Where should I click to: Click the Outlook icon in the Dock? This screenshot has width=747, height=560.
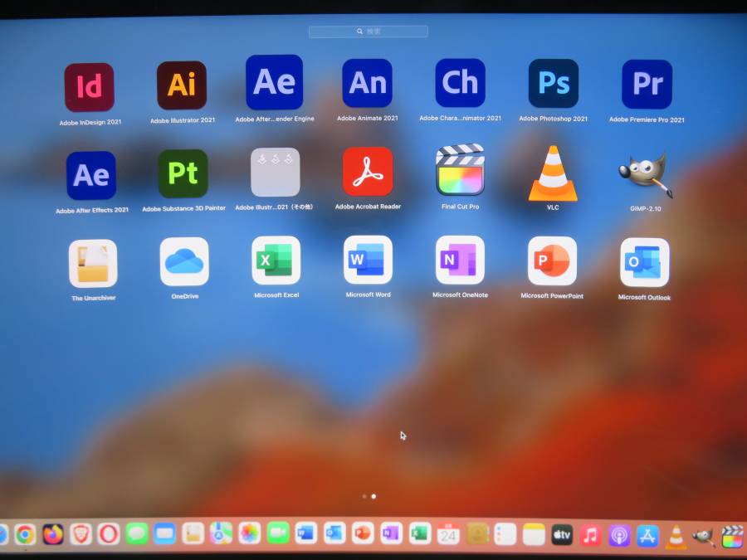334,533
